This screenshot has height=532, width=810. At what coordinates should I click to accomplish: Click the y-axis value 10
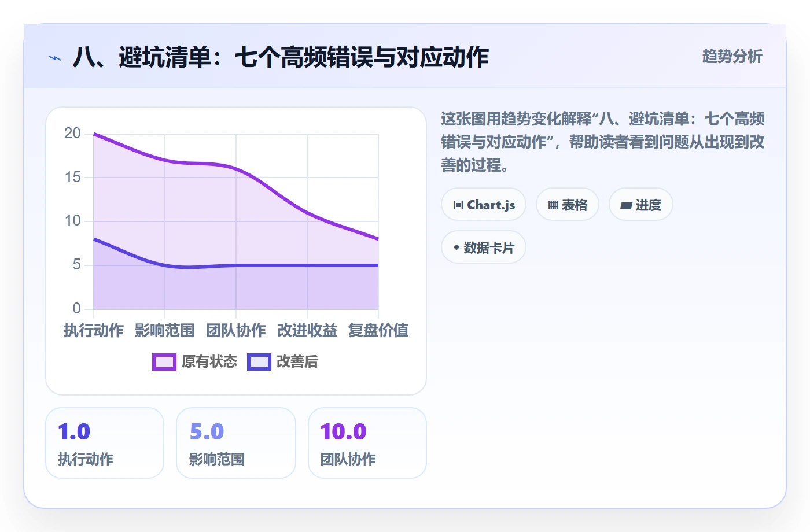click(73, 221)
